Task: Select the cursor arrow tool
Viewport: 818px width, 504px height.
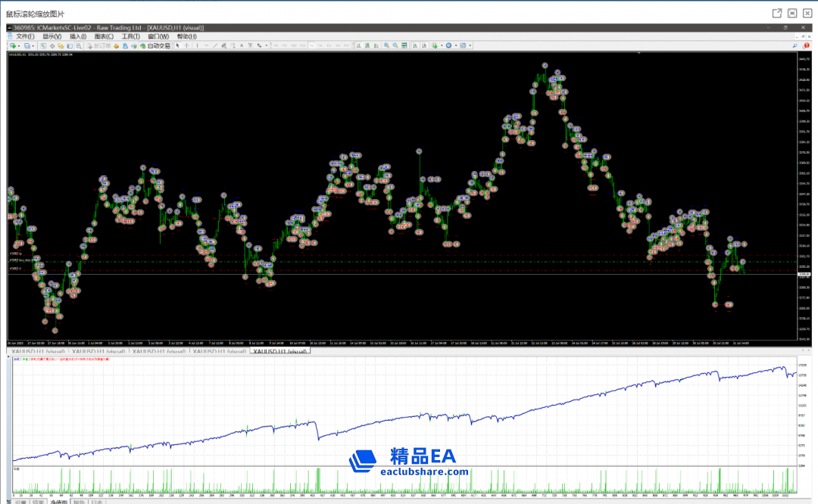Action: coord(178,45)
